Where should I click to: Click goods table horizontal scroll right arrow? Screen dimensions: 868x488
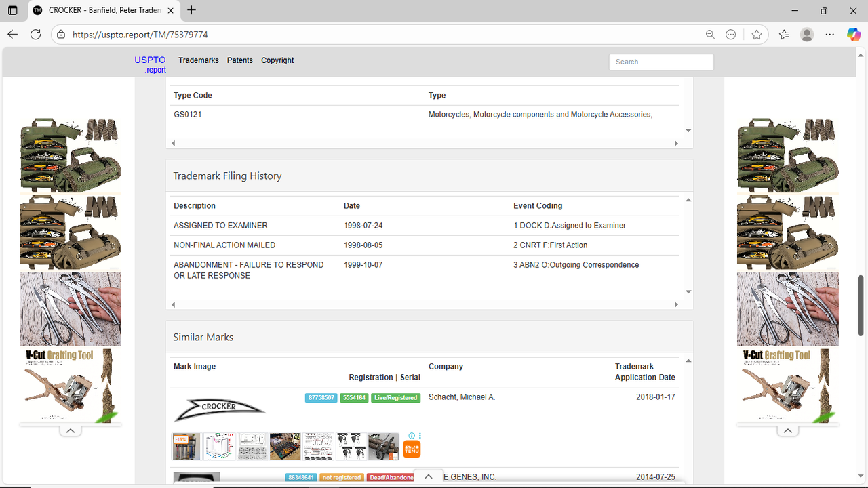click(676, 144)
